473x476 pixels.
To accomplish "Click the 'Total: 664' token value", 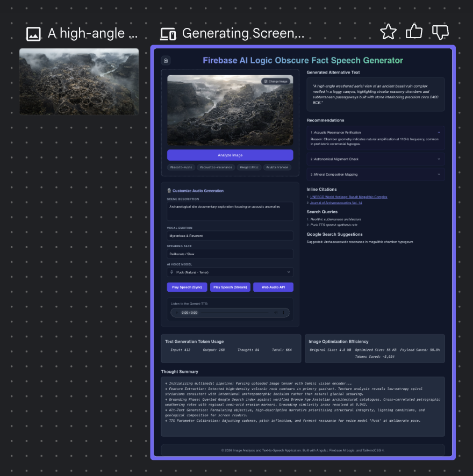I will pyautogui.click(x=282, y=350).
